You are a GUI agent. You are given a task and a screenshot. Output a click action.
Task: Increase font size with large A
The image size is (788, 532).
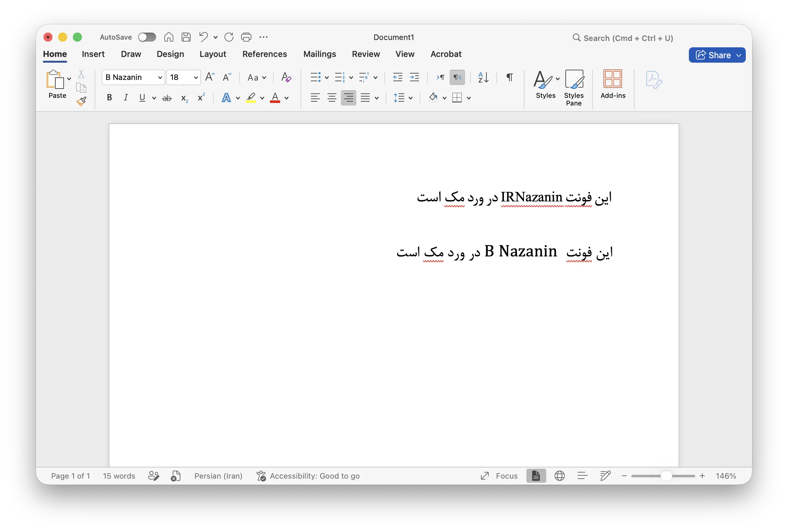[x=210, y=77]
